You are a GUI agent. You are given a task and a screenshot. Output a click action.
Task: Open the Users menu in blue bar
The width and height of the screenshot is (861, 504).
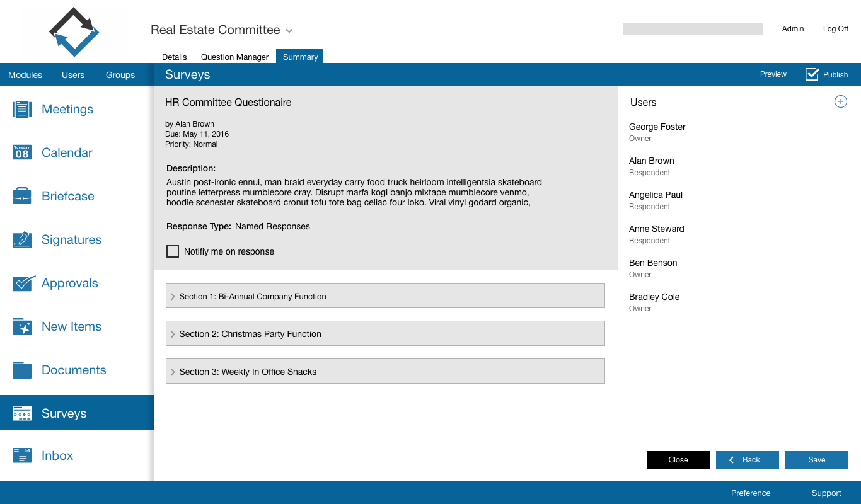click(73, 75)
